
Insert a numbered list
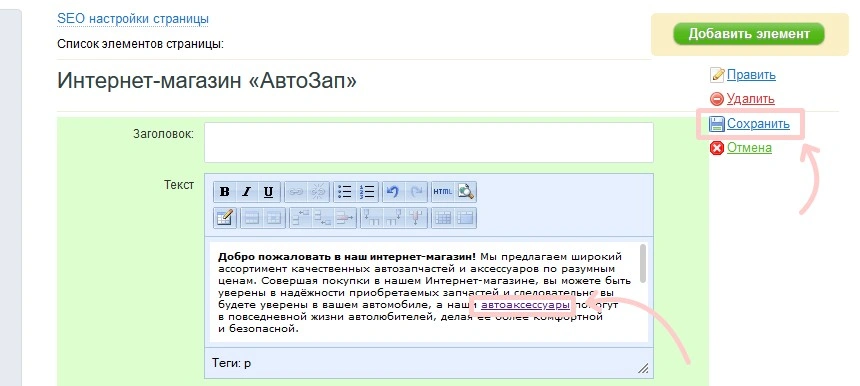(367, 192)
